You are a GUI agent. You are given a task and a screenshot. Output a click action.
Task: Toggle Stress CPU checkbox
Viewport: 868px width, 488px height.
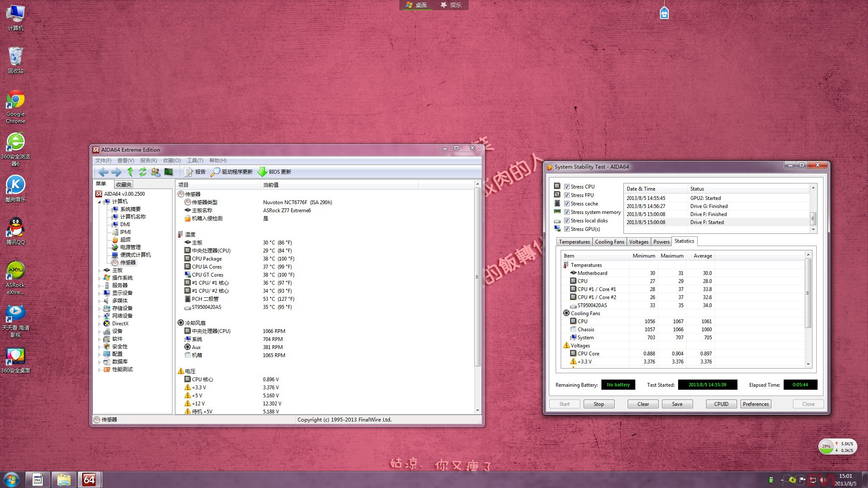point(567,186)
